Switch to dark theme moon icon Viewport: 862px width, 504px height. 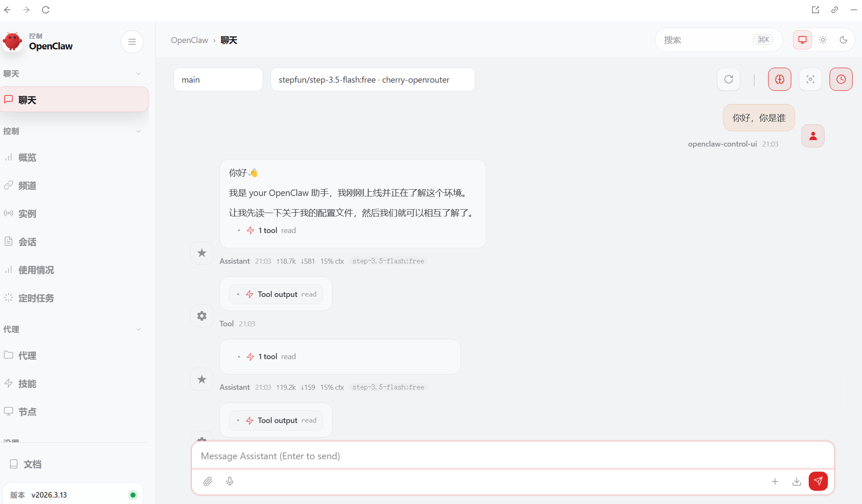[x=843, y=40]
